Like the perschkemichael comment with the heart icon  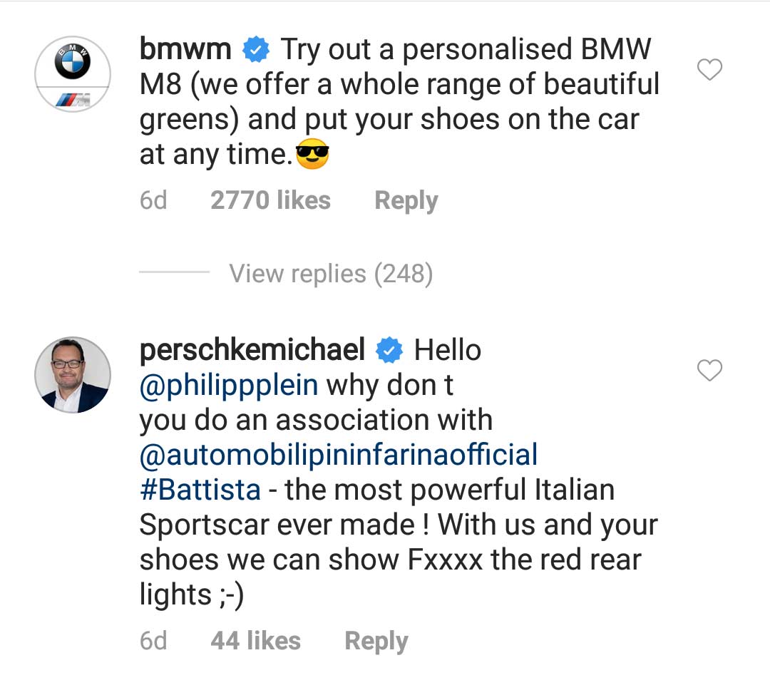click(x=709, y=371)
